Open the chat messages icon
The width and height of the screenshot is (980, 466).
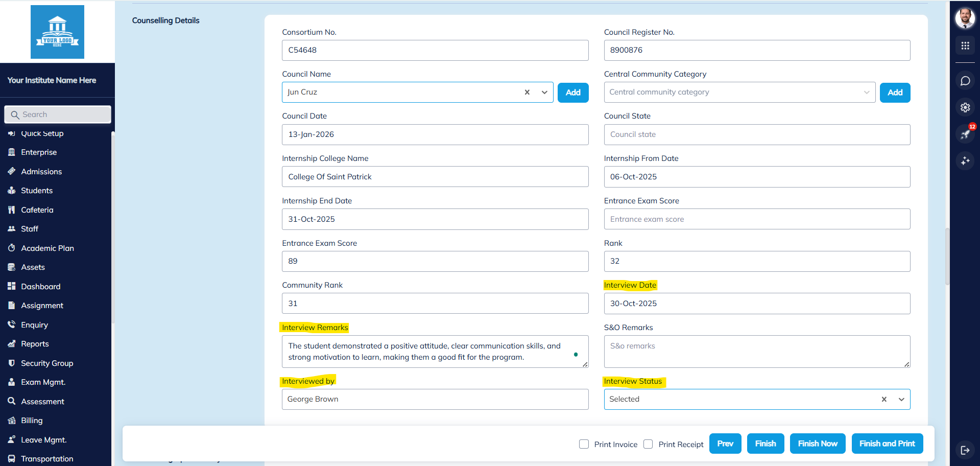tap(965, 81)
